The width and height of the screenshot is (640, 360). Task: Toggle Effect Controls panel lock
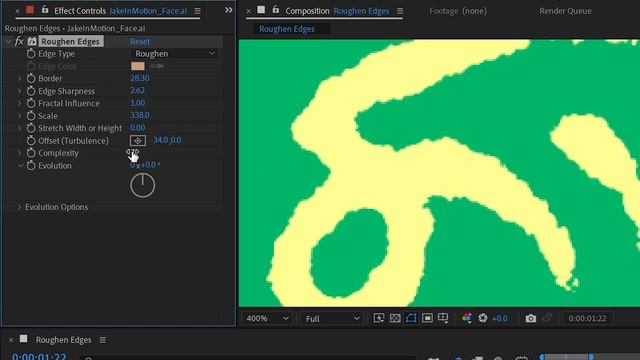click(x=45, y=10)
